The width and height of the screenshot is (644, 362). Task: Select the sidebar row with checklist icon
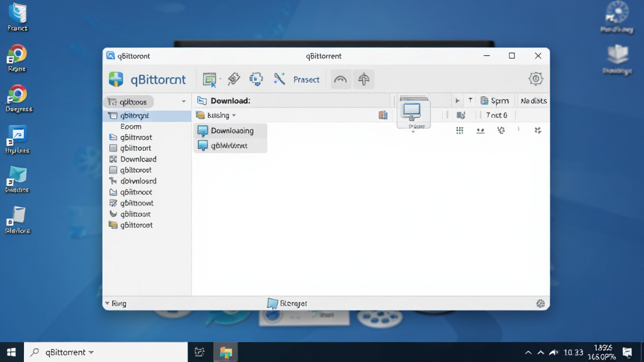pos(131,203)
